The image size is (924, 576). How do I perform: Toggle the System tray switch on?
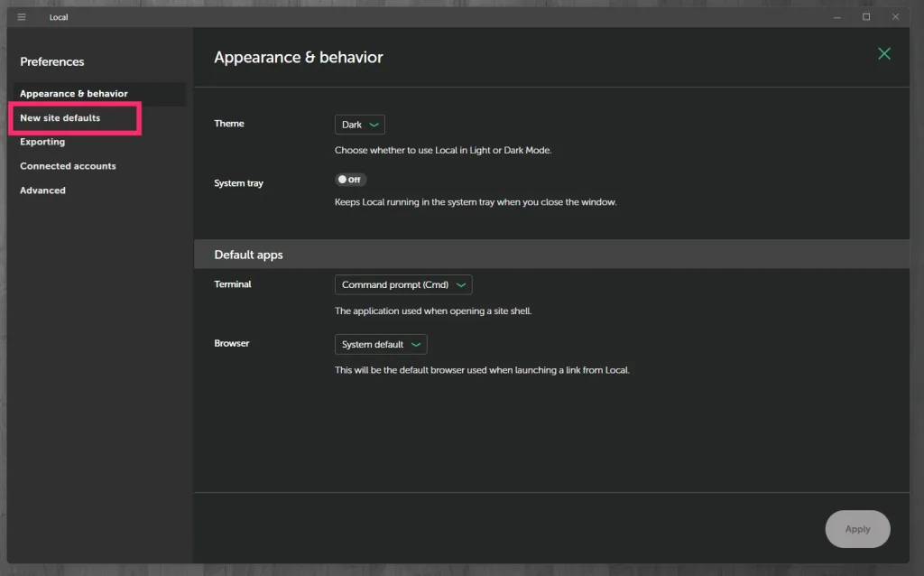click(350, 180)
